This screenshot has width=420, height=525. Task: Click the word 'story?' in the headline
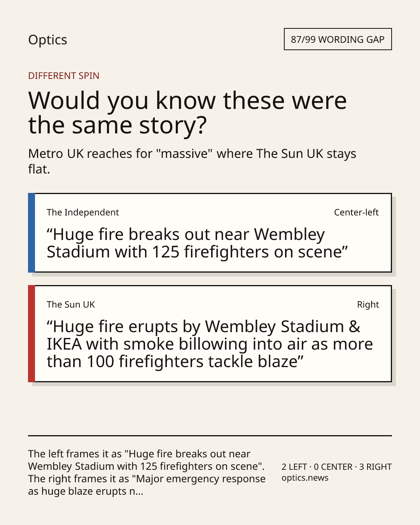[x=173, y=125]
